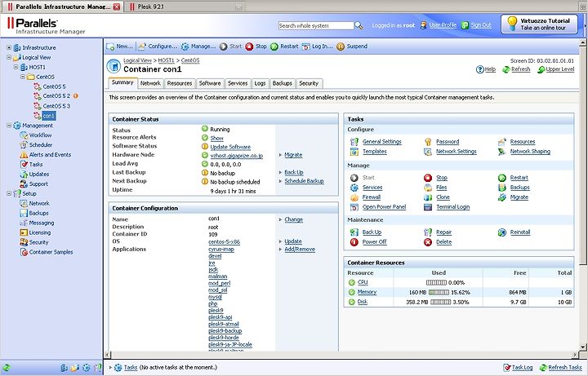Click the Search whole system field

point(316,25)
